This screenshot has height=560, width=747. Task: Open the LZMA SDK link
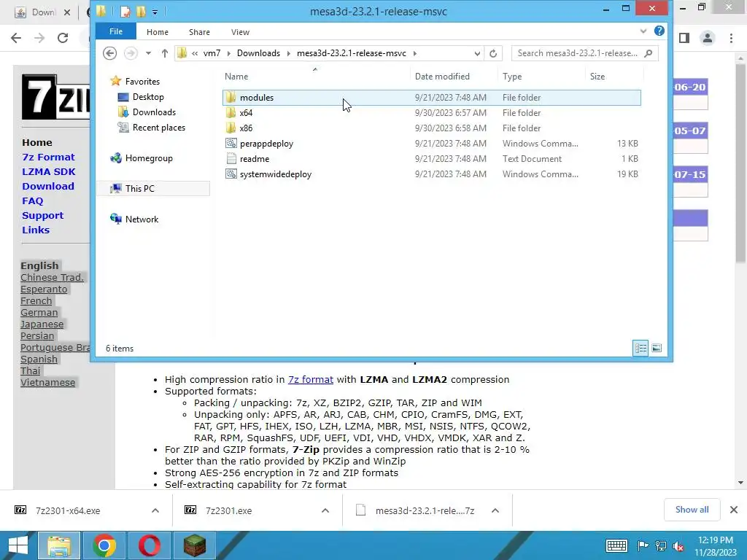click(x=49, y=172)
